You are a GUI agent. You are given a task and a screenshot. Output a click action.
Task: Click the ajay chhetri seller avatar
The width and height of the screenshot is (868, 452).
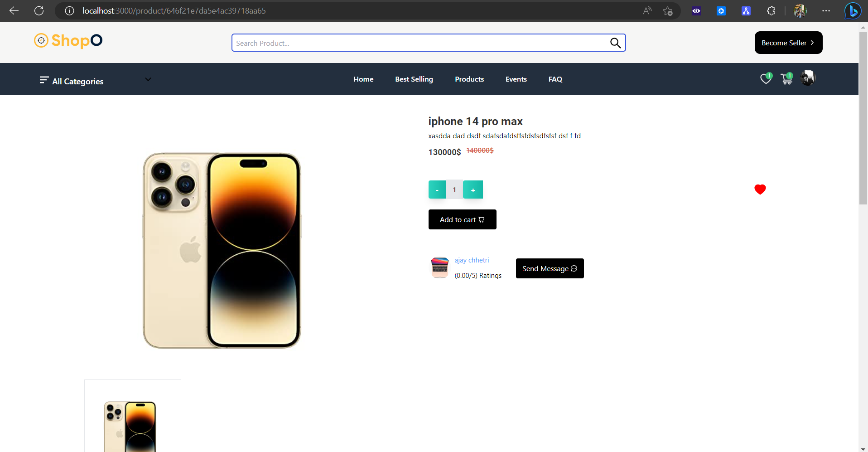(439, 267)
